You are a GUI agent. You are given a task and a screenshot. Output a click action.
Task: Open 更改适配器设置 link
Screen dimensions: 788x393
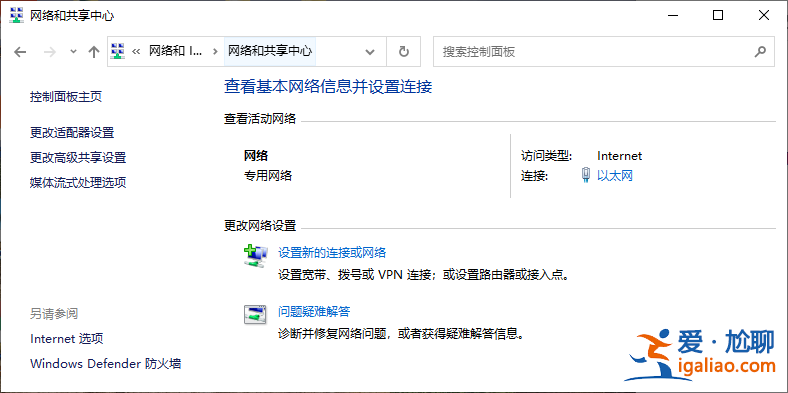pos(72,133)
